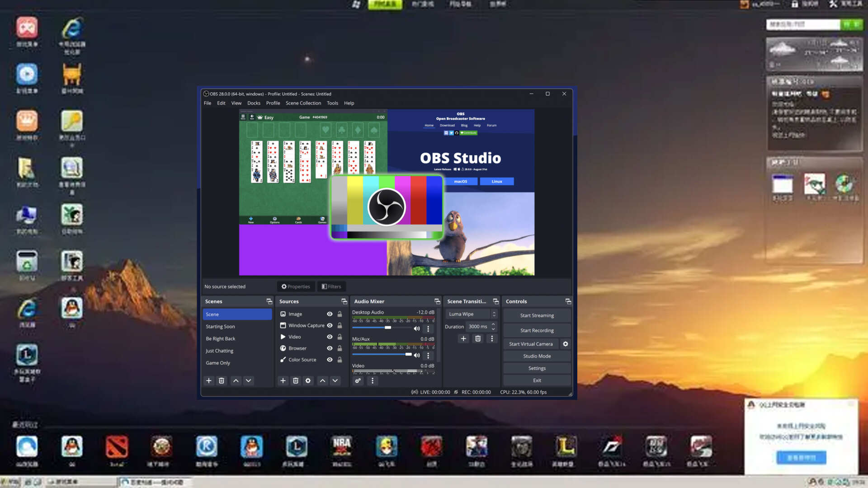Click the Properties button above Scenes
The width and height of the screenshot is (868, 488).
[x=296, y=286]
